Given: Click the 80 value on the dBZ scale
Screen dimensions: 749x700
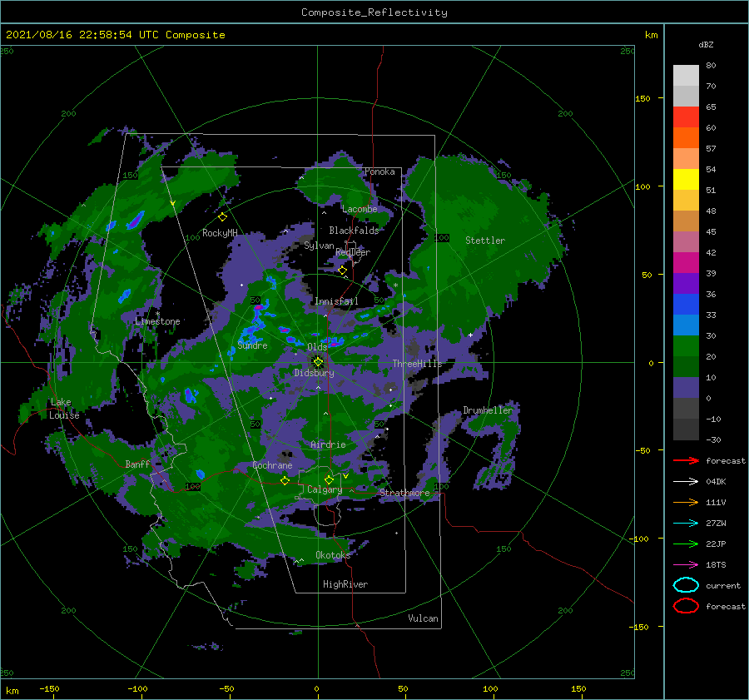Looking at the screenshot, I should click(x=711, y=66).
